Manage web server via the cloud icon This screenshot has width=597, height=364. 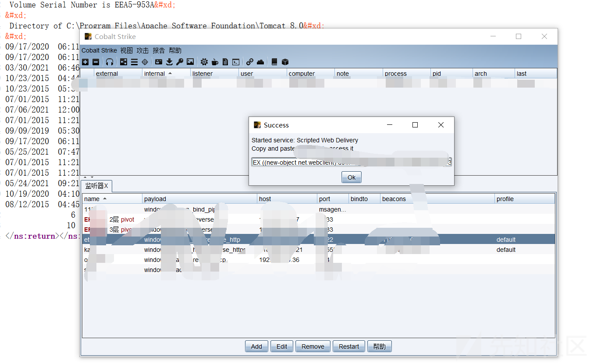tap(260, 62)
